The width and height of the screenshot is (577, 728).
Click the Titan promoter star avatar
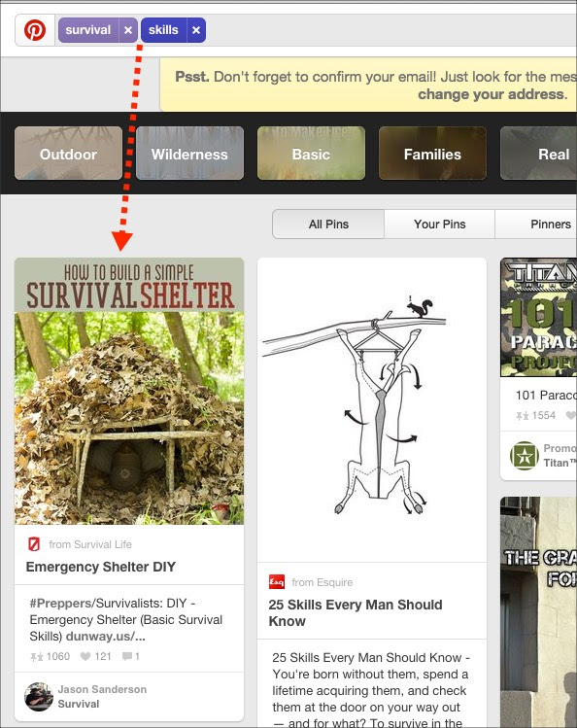(x=525, y=456)
